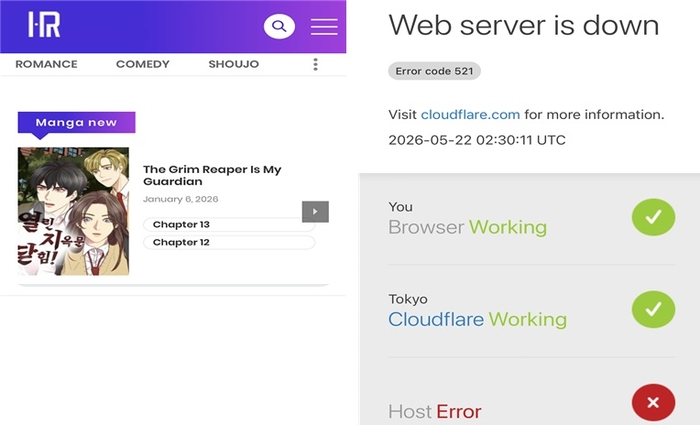Screen dimensions: 700x425
Task: Click the Host Error status text
Action: click(435, 412)
